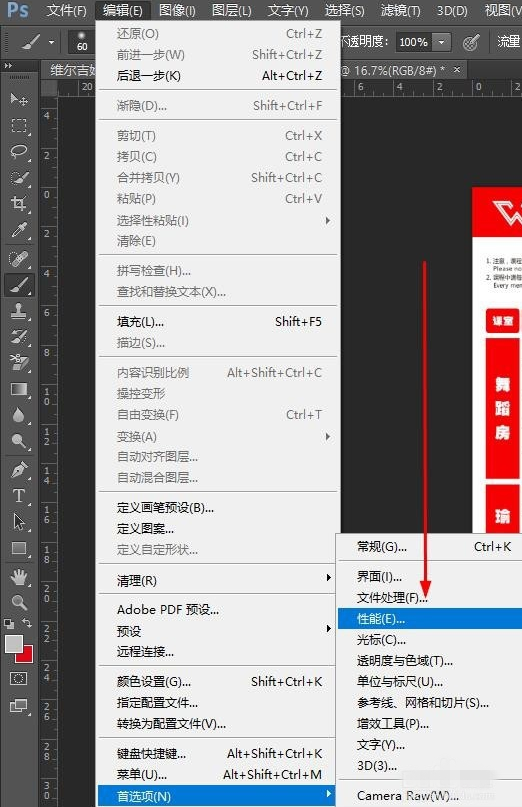Open Adobe PDF 预设...
The image size is (522, 807).
tap(218, 610)
